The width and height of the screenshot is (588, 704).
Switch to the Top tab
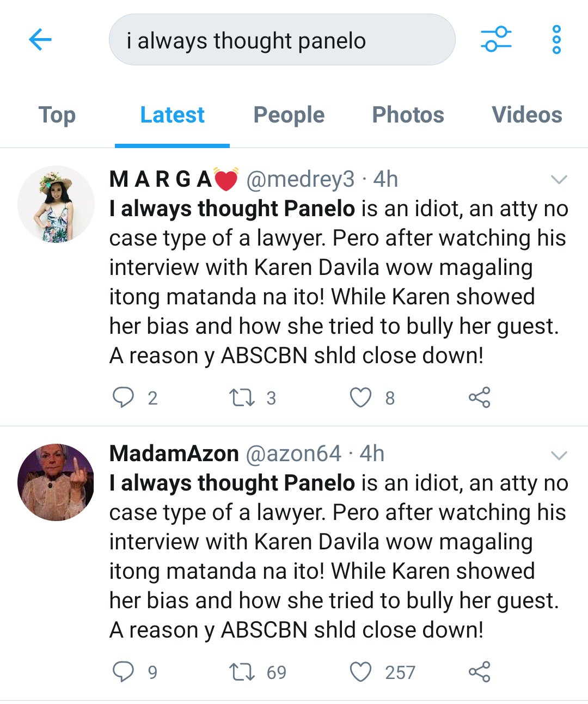57,115
